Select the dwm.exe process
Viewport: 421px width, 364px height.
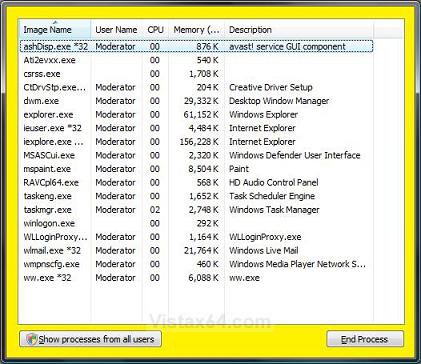[196, 101]
